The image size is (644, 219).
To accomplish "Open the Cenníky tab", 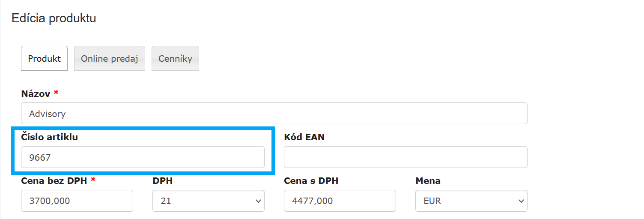I will [175, 59].
